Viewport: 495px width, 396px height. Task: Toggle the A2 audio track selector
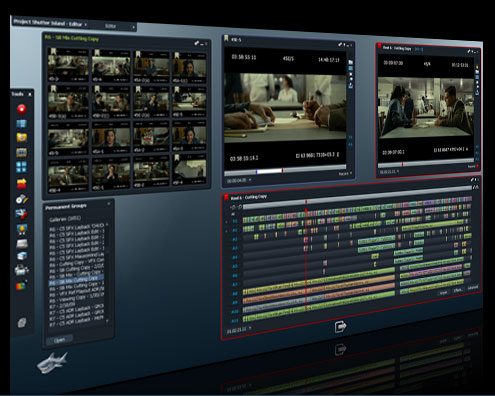point(235,239)
